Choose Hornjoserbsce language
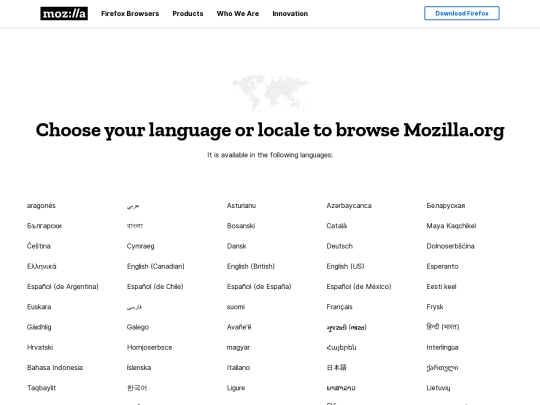The width and height of the screenshot is (540, 405). 149,347
